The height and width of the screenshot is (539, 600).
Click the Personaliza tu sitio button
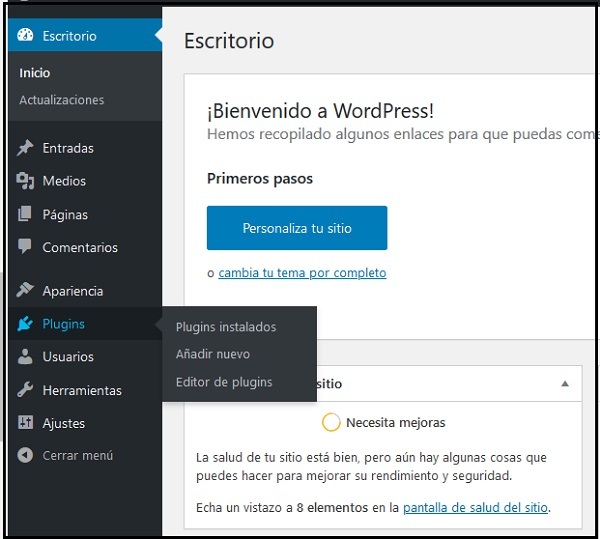pos(297,228)
